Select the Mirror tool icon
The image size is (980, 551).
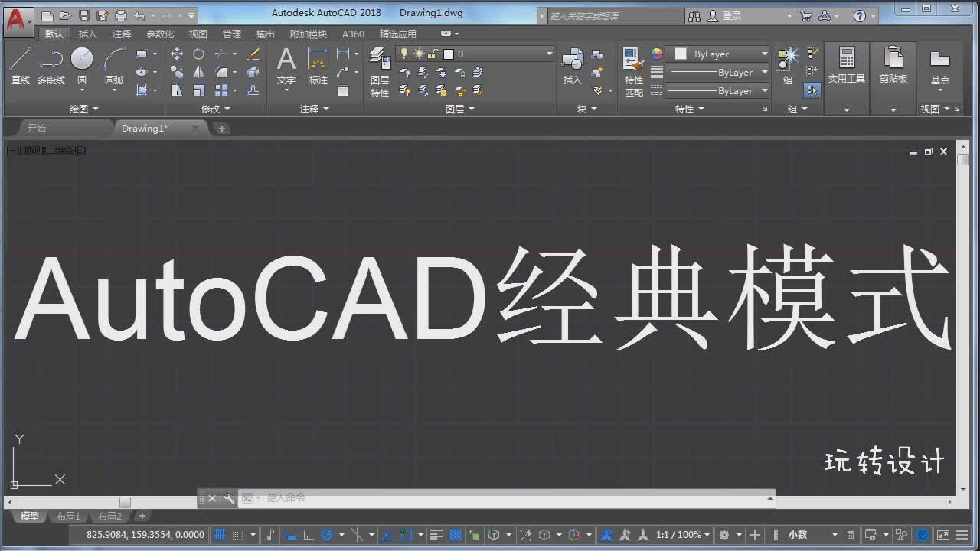[x=199, y=72]
